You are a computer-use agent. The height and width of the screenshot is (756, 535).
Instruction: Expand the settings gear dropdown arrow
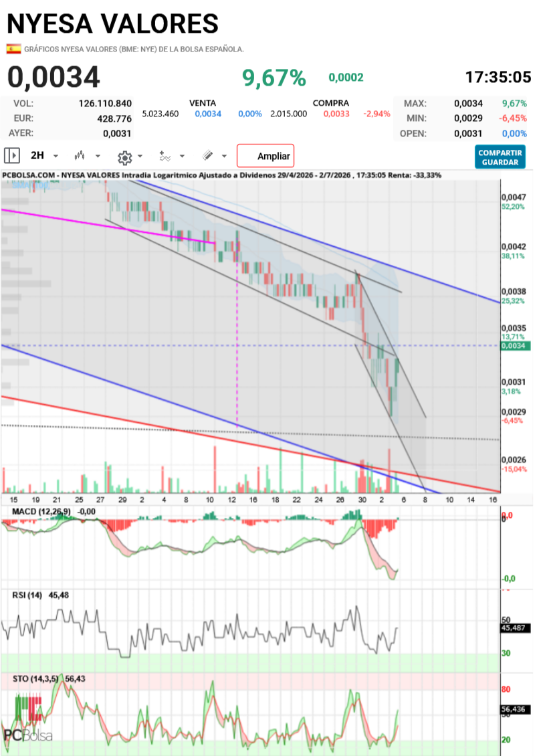[x=140, y=156]
